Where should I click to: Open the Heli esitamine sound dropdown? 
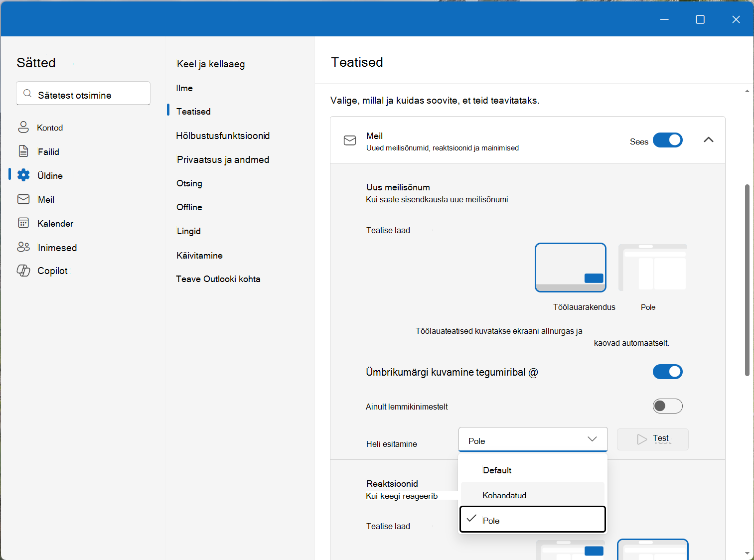pos(533,439)
